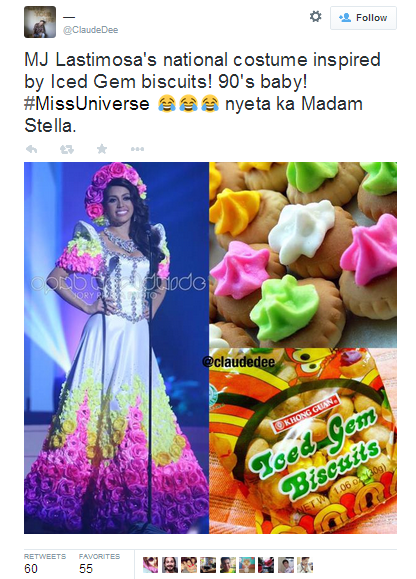This screenshot has width=416, height=579.
Task: Click the author's profile avatar
Action: coord(40,22)
